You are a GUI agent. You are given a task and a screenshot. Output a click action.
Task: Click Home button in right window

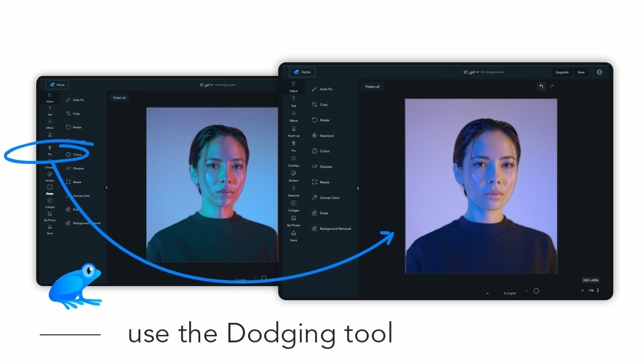click(x=302, y=72)
